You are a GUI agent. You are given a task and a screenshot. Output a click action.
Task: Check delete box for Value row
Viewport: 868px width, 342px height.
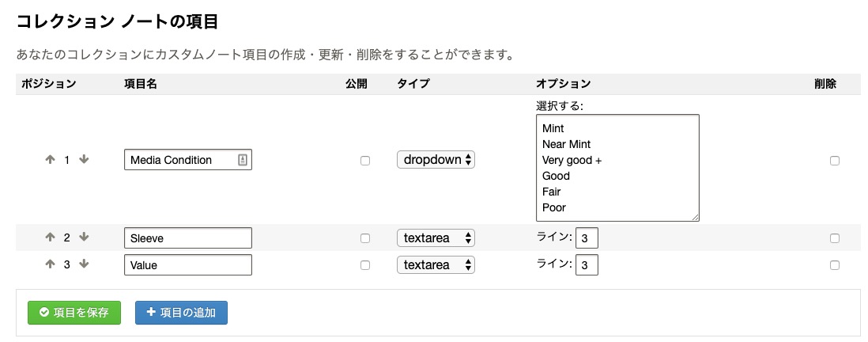click(834, 265)
